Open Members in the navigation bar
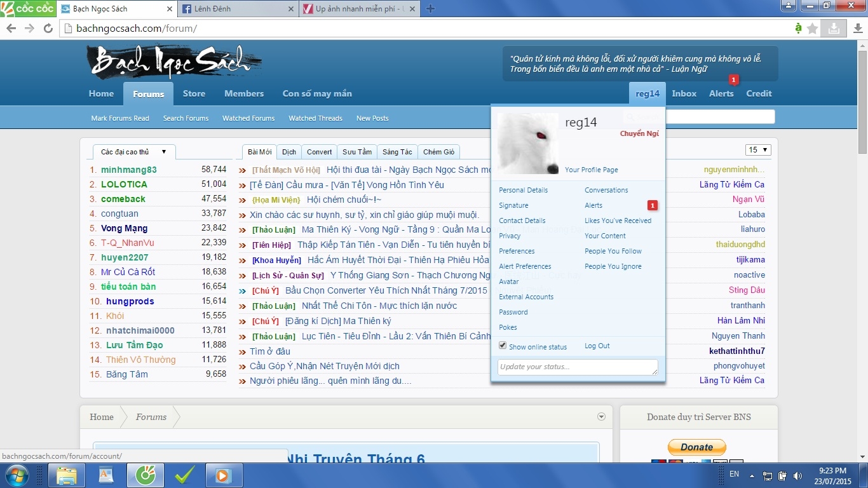This screenshot has height=488, width=868. 243,93
